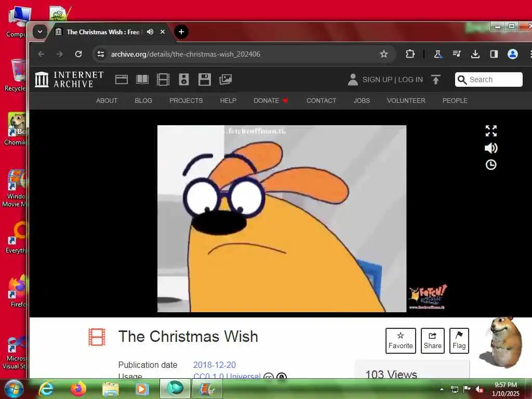Open Chrome Labs flask icon

(437, 54)
